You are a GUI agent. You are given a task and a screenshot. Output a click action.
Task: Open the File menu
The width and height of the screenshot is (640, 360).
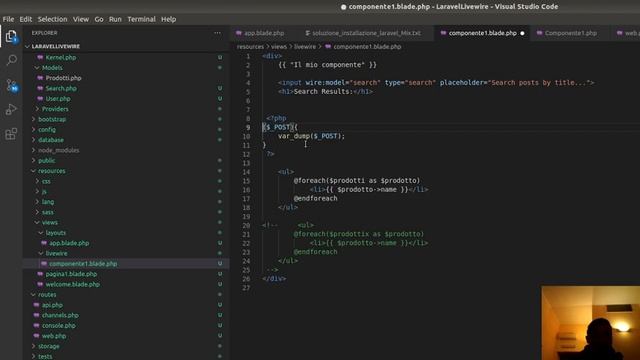click(x=8, y=19)
